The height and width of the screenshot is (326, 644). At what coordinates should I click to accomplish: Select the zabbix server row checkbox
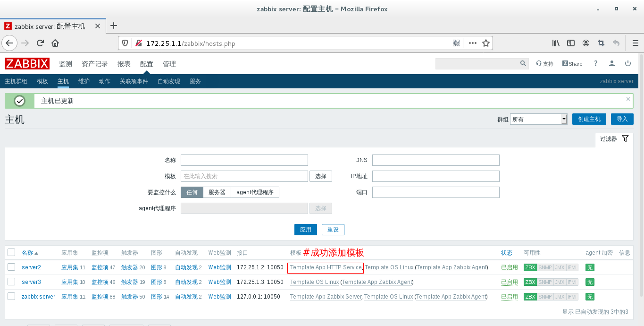pos(11,297)
